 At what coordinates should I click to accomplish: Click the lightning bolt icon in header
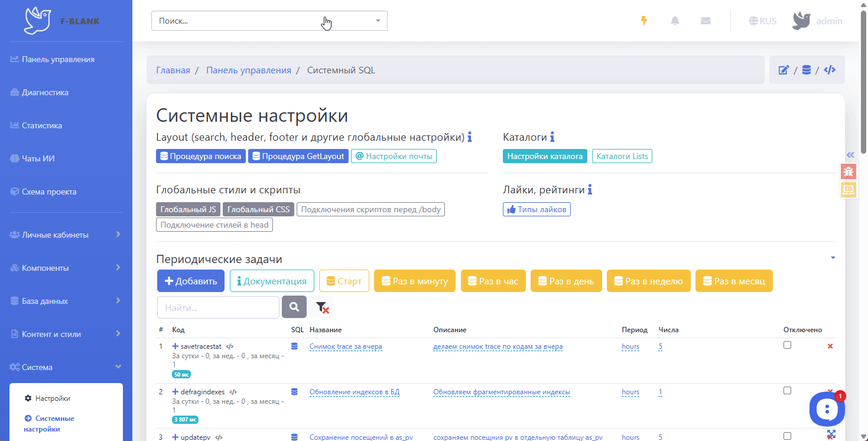click(x=644, y=21)
